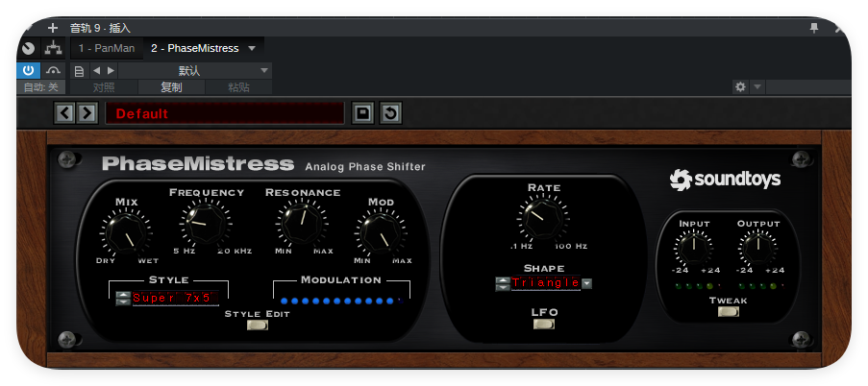
Task: Toggle the Tweak button
Action: tap(729, 311)
